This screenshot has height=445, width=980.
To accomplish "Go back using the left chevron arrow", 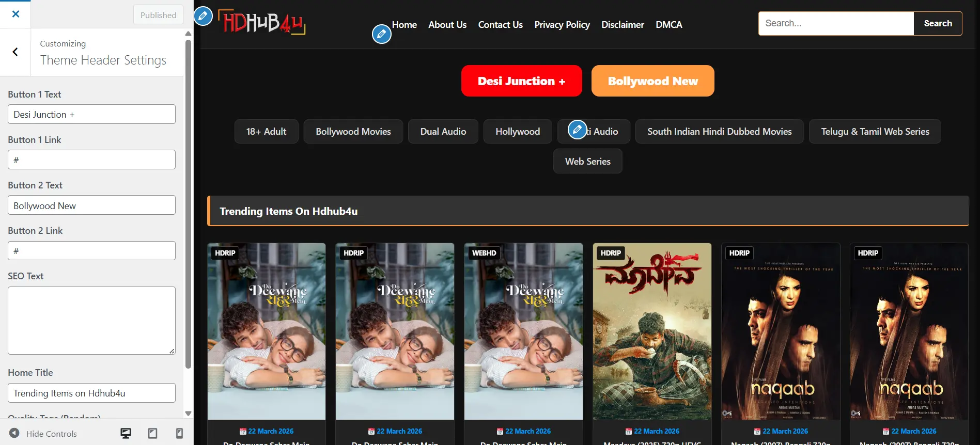I will [15, 52].
